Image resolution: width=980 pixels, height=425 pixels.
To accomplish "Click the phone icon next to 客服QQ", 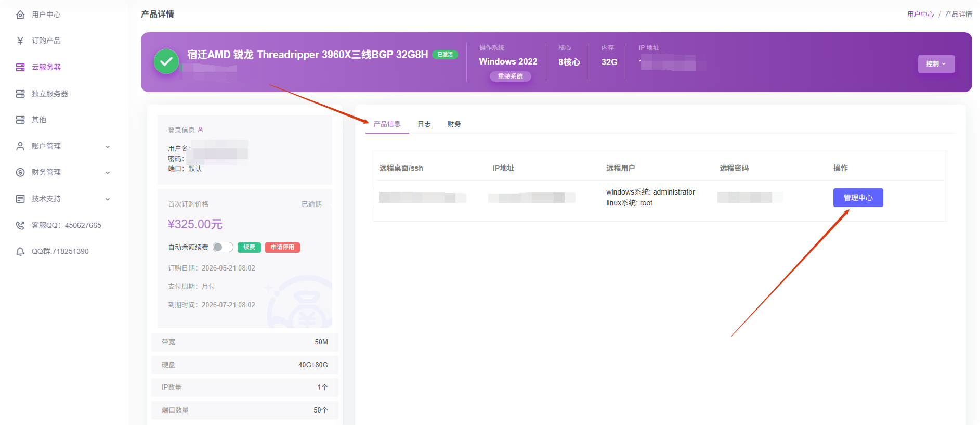I will pyautogui.click(x=20, y=225).
